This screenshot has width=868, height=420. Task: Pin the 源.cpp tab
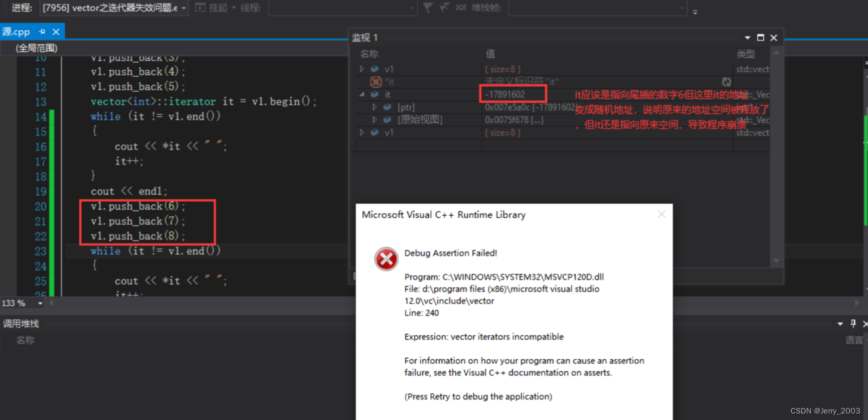tap(42, 31)
